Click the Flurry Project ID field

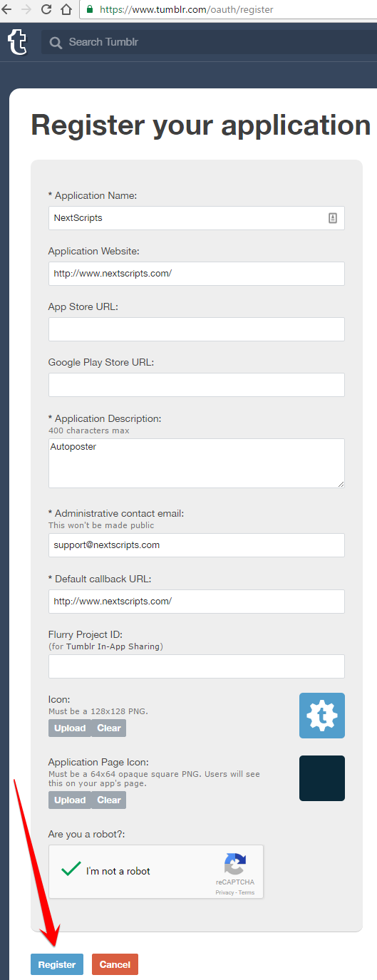click(197, 666)
